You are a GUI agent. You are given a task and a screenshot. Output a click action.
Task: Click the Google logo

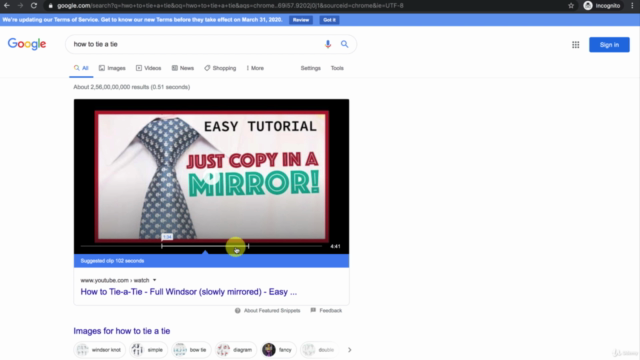27,44
